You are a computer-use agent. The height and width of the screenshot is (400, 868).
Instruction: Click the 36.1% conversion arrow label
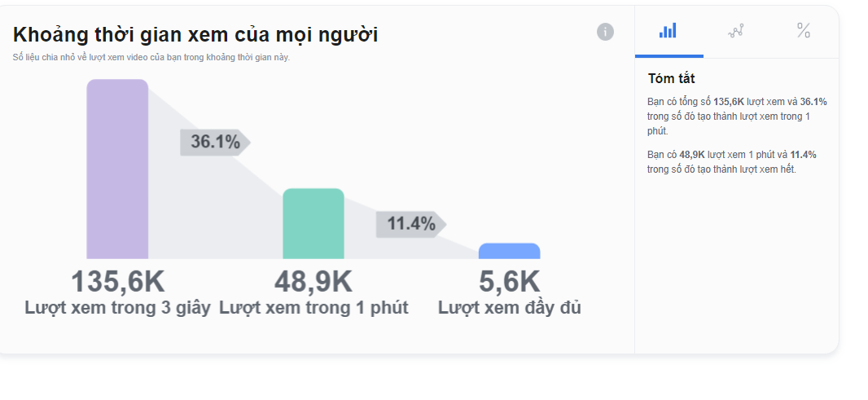point(215,142)
